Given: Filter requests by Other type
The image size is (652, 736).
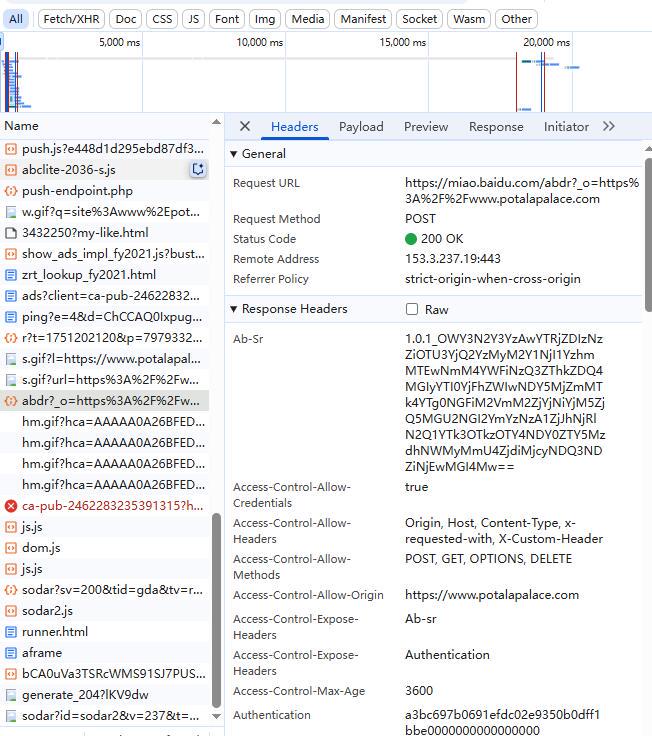Looking at the screenshot, I should (516, 19).
